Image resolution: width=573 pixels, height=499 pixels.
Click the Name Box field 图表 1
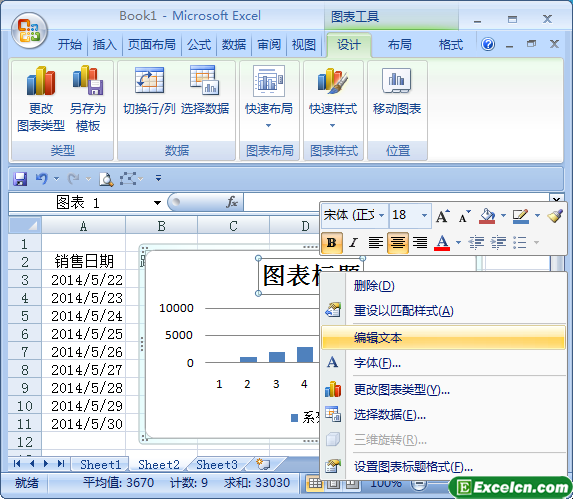pos(80,202)
